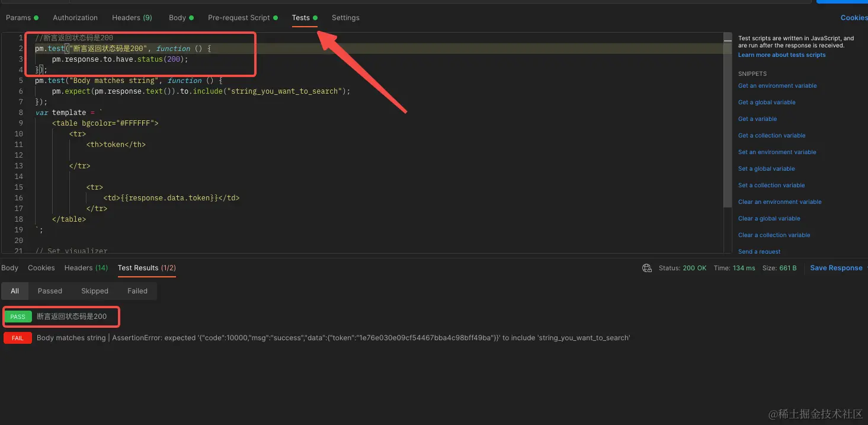868x425 pixels.
Task: Insert the Send a request snippet
Action: coord(760,251)
